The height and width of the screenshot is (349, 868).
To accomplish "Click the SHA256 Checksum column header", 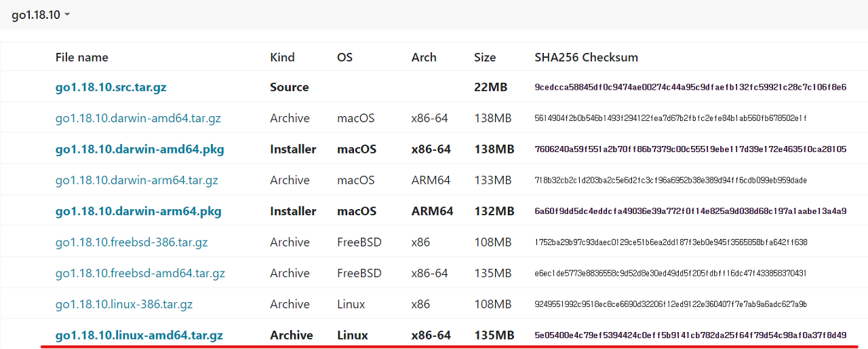I will (x=587, y=57).
